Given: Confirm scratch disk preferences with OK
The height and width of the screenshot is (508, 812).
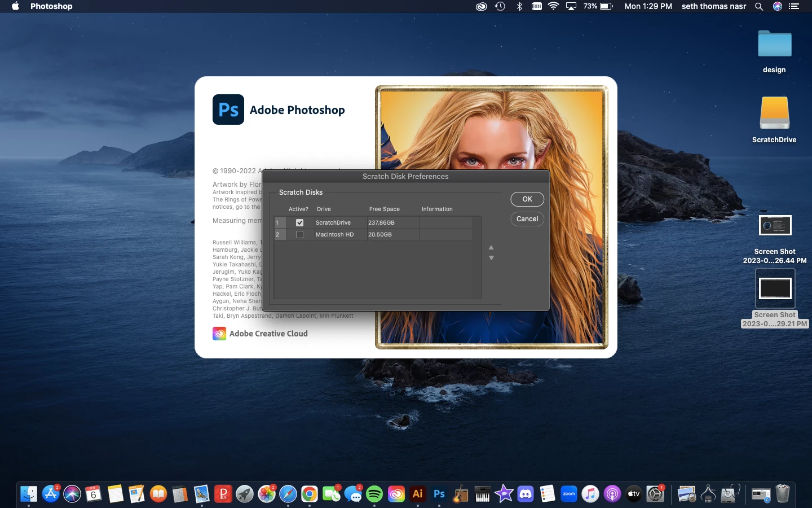Looking at the screenshot, I should (x=527, y=199).
